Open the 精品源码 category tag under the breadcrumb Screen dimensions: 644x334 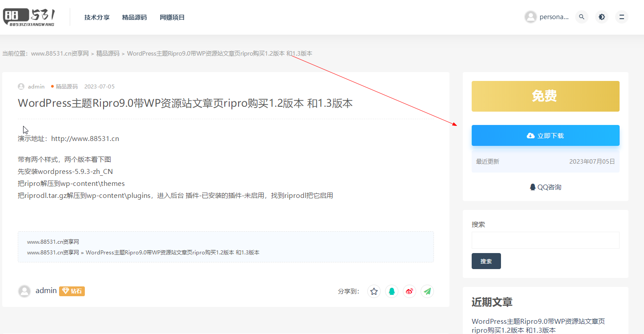[x=67, y=86]
